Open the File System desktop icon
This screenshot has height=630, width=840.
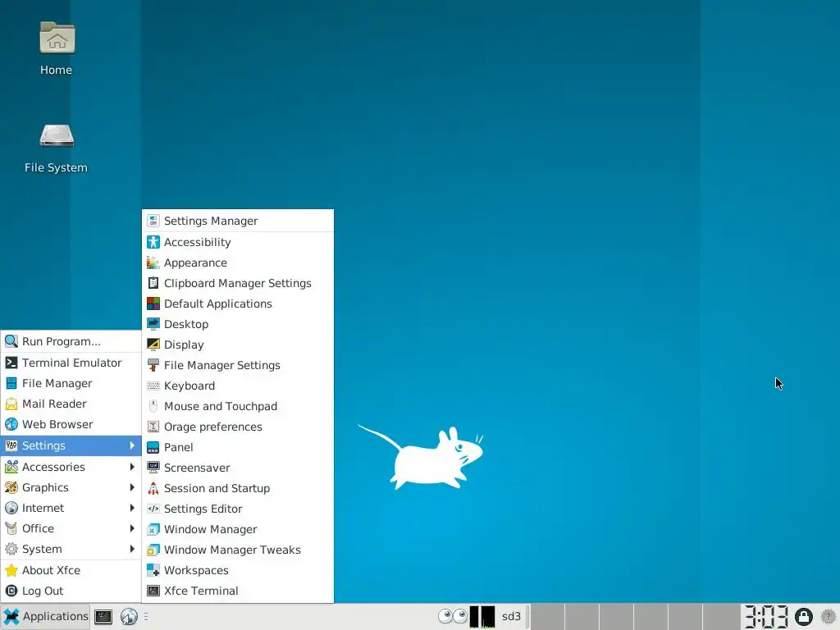point(57,148)
